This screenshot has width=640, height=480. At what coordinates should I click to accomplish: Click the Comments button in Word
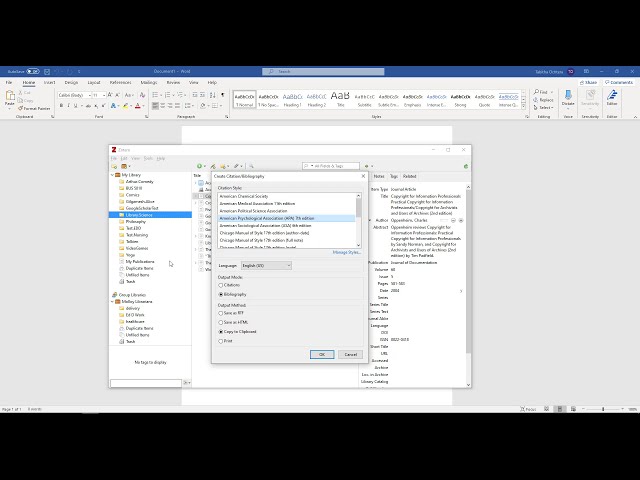coord(619,82)
